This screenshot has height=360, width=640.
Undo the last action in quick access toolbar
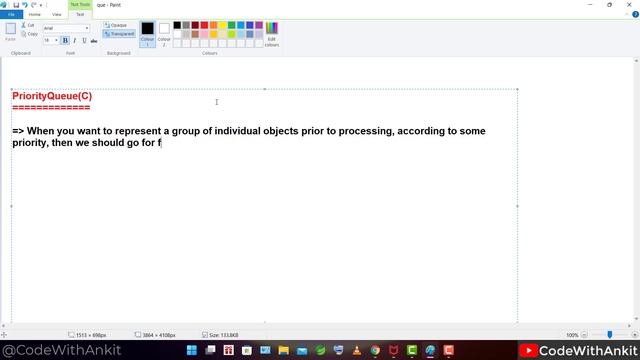[x=25, y=5]
